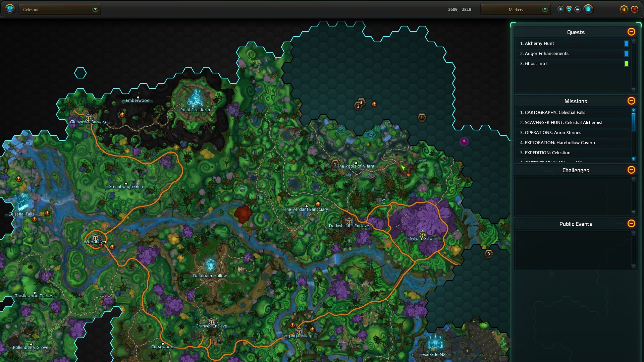The image size is (644, 362).
Task: Select Auger Enhancements quest
Action: point(573,54)
